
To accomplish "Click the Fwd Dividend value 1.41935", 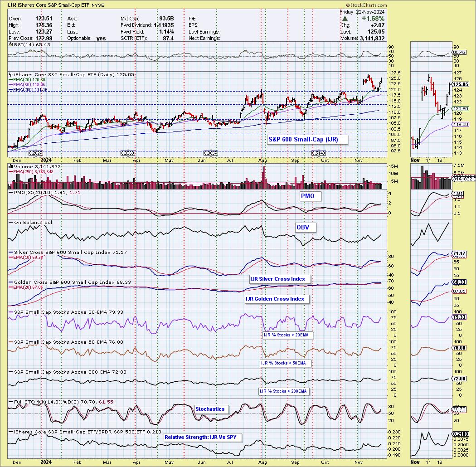I will click(x=164, y=25).
